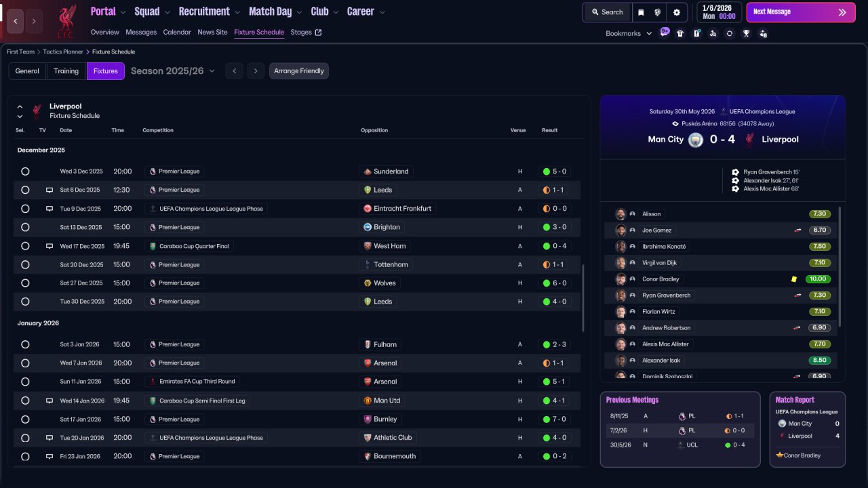This screenshot has height=488, width=868.
Task: Click the Liverpool LFC crest in the header
Action: point(66,21)
